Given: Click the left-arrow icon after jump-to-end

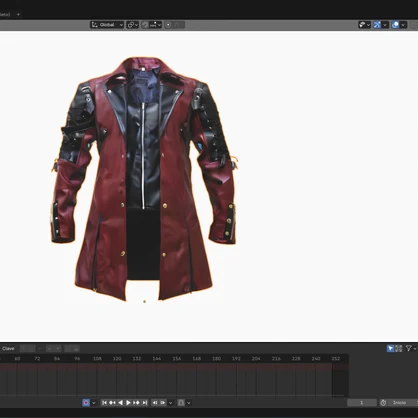Looking at the screenshot, I should (155, 403).
